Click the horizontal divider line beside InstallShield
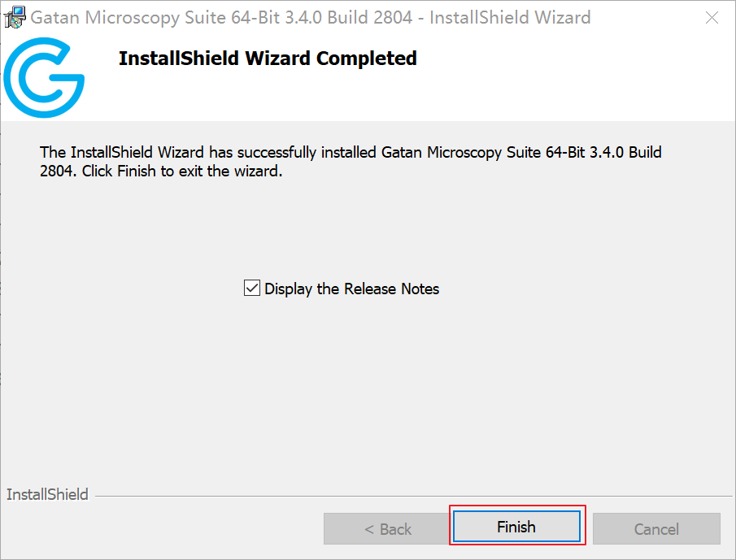 pos(407,495)
